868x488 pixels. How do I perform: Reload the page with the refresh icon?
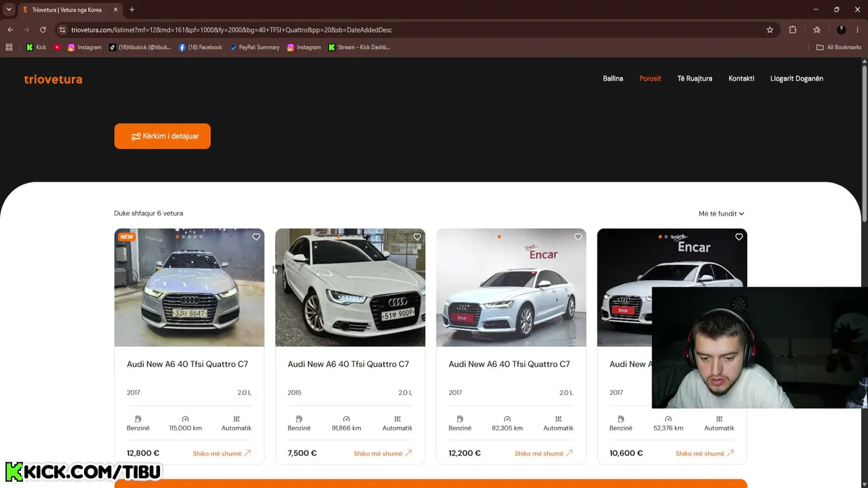43,30
